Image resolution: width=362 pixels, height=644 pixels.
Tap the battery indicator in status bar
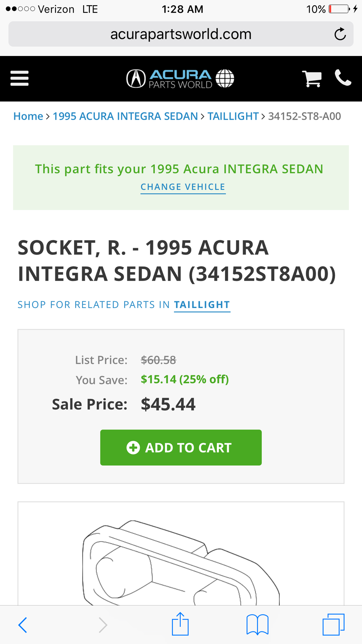click(x=339, y=9)
